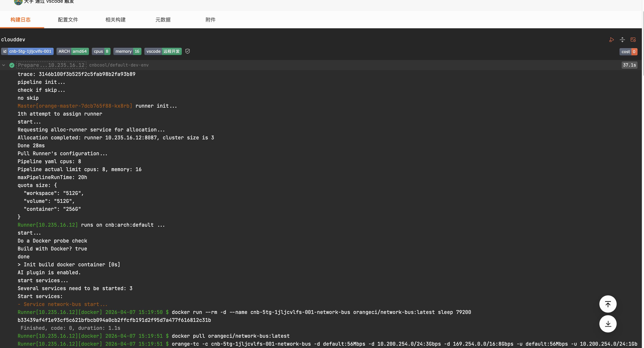Click the 37.1s duration badge
Screen dimensions: 644x348
629,65
